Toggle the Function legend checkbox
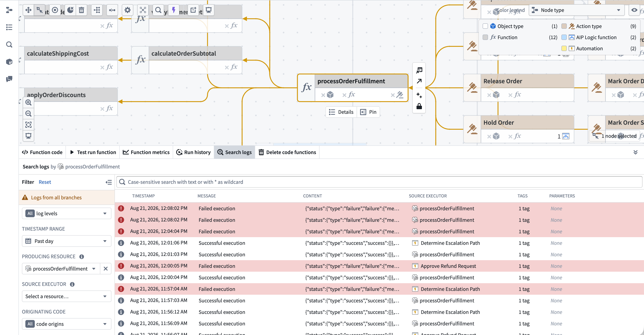This screenshot has width=644, height=335. pyautogui.click(x=485, y=37)
